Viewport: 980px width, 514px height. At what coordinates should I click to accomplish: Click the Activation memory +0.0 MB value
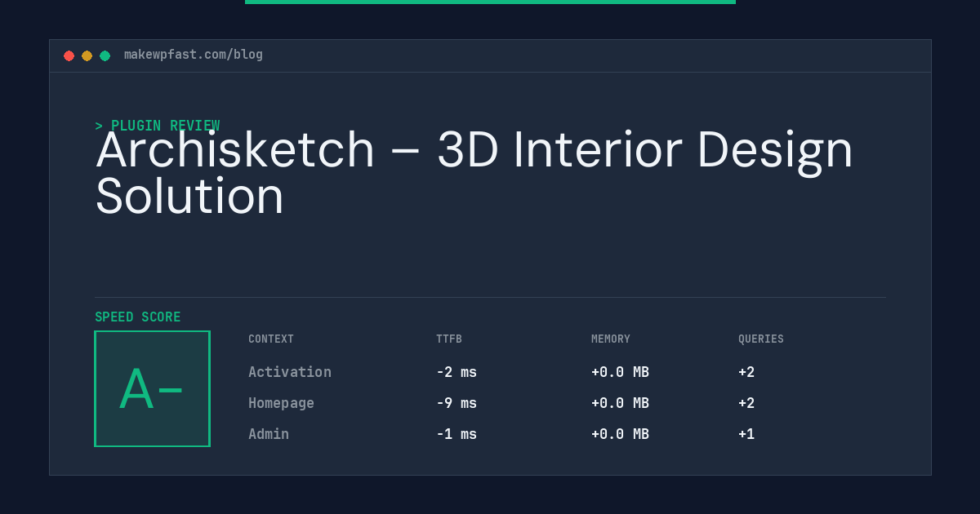(x=620, y=372)
